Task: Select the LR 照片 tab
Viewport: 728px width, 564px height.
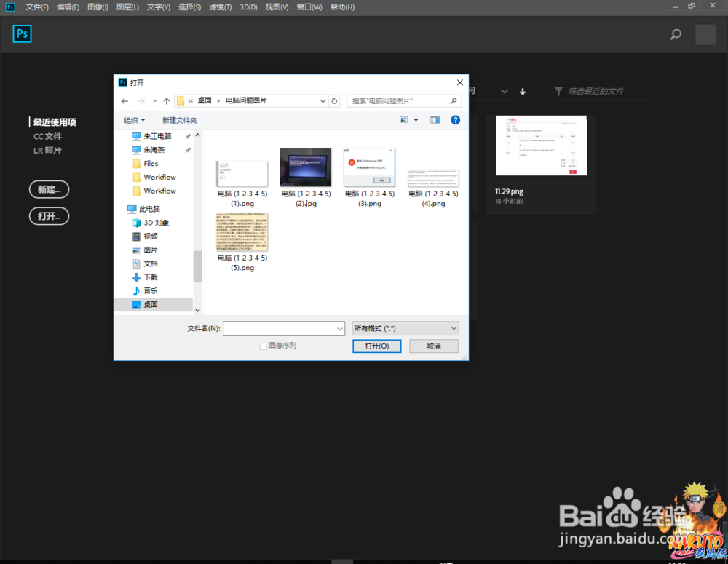Action: 47,151
